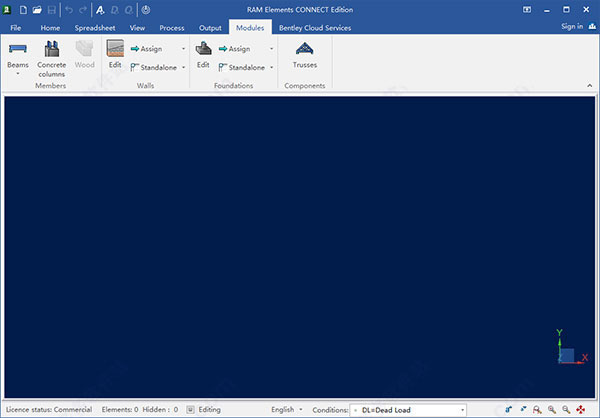Switch to the View tab

(x=137, y=28)
